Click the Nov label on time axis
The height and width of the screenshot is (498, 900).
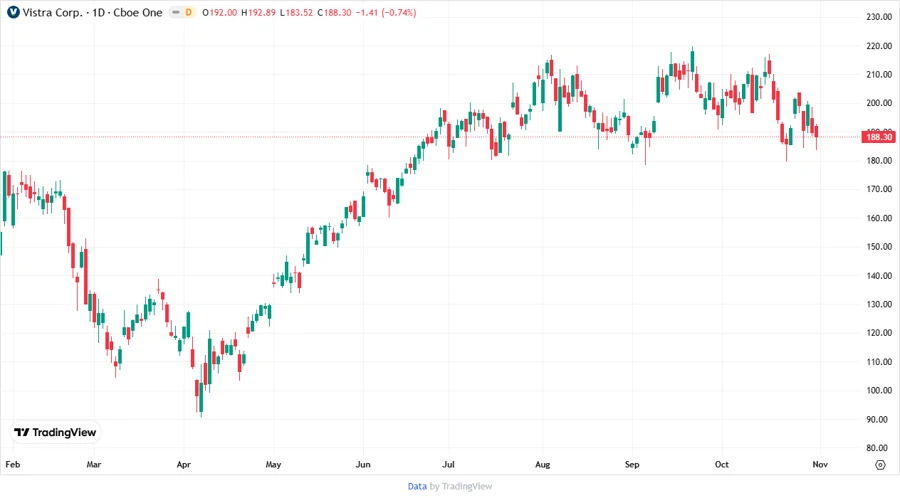pos(820,465)
